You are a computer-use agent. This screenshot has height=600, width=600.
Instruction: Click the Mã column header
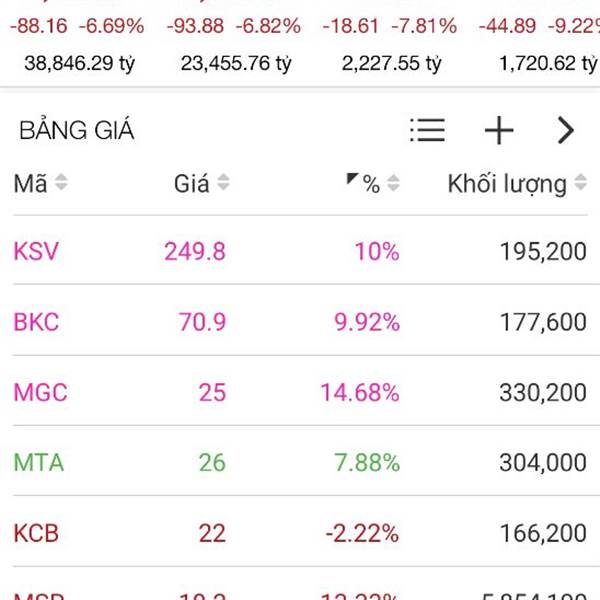click(x=30, y=184)
